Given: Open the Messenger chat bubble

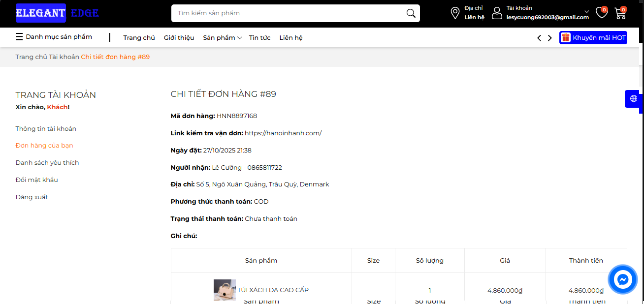Looking at the screenshot, I should [622, 279].
